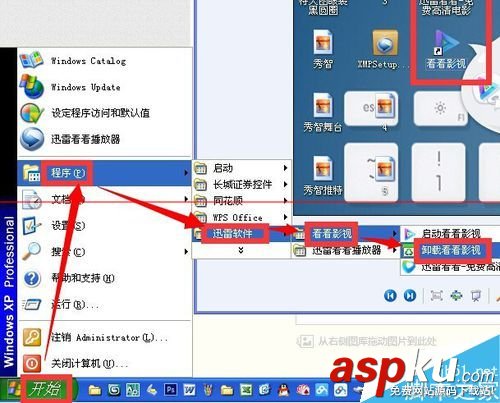The width and height of the screenshot is (500, 403).
Task: Show more programs with double chevron
Action: (241, 250)
